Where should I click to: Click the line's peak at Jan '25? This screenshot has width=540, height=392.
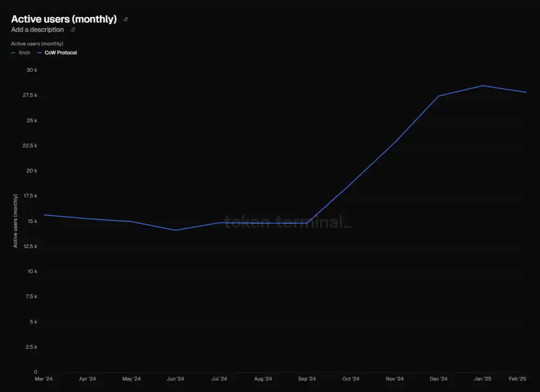pyautogui.click(x=482, y=85)
